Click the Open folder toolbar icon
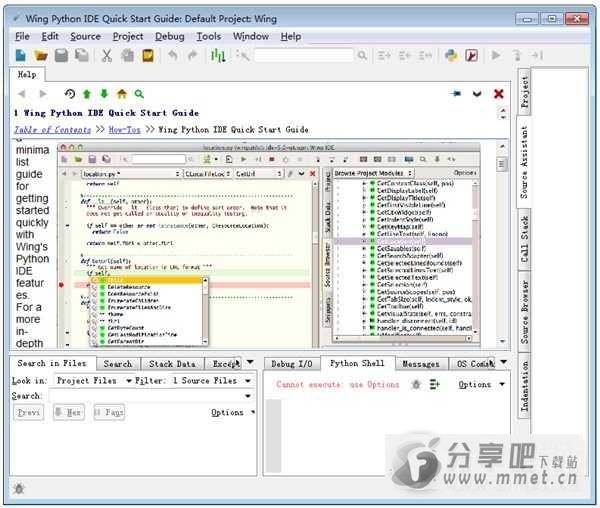The image size is (600, 508). pos(41,56)
